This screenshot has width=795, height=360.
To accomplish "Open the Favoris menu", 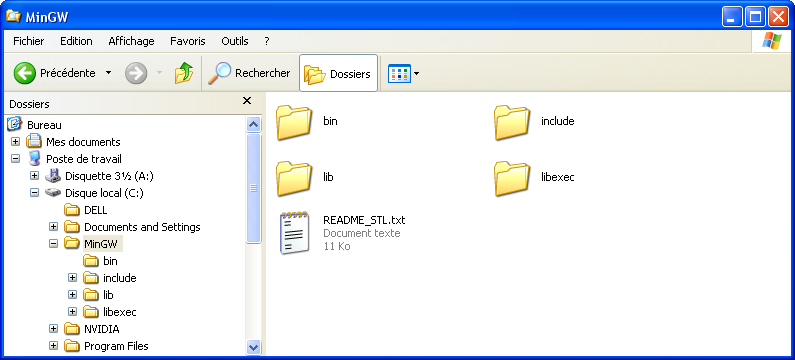I will [x=188, y=41].
